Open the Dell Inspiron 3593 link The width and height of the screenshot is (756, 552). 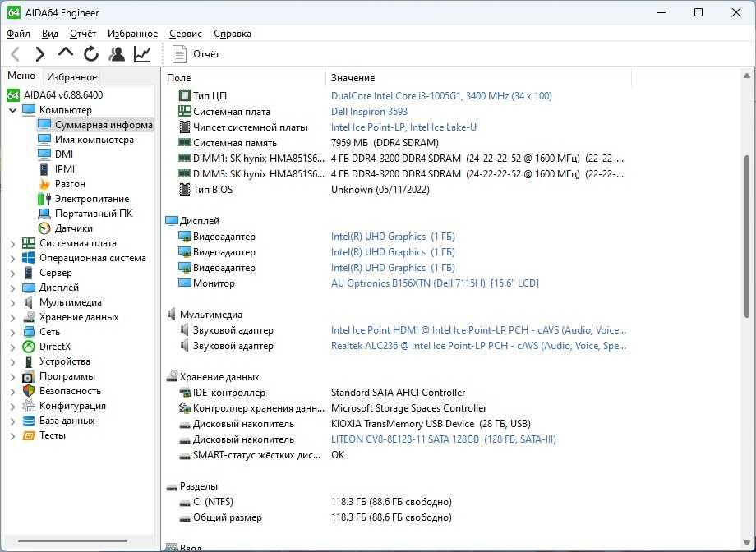click(x=369, y=112)
